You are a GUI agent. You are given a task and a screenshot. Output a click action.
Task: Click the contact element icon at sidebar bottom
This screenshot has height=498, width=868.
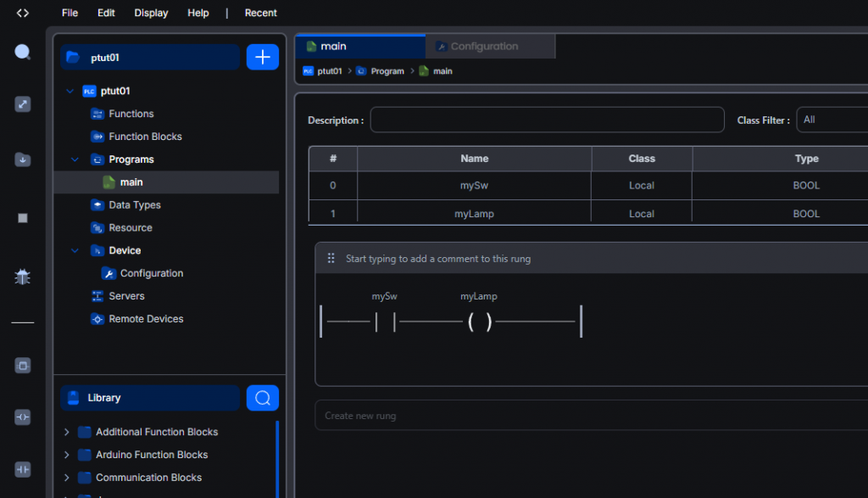(x=23, y=469)
